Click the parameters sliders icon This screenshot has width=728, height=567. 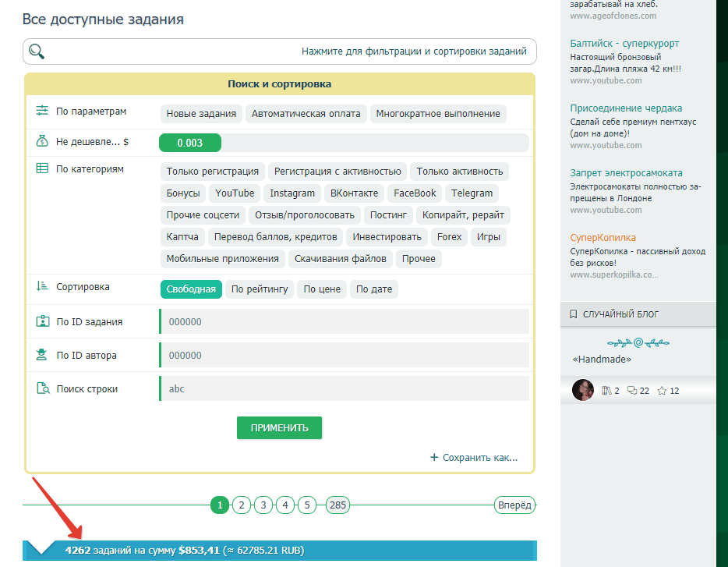[42, 112]
